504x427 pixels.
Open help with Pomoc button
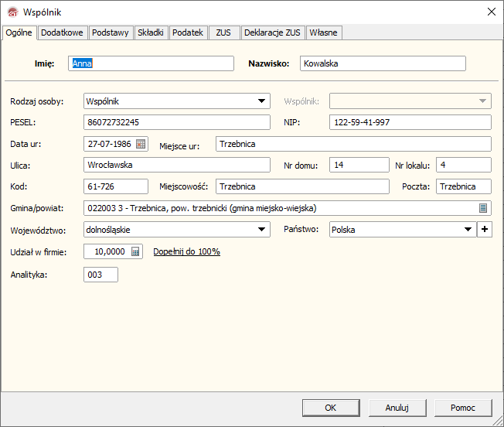[x=463, y=408]
